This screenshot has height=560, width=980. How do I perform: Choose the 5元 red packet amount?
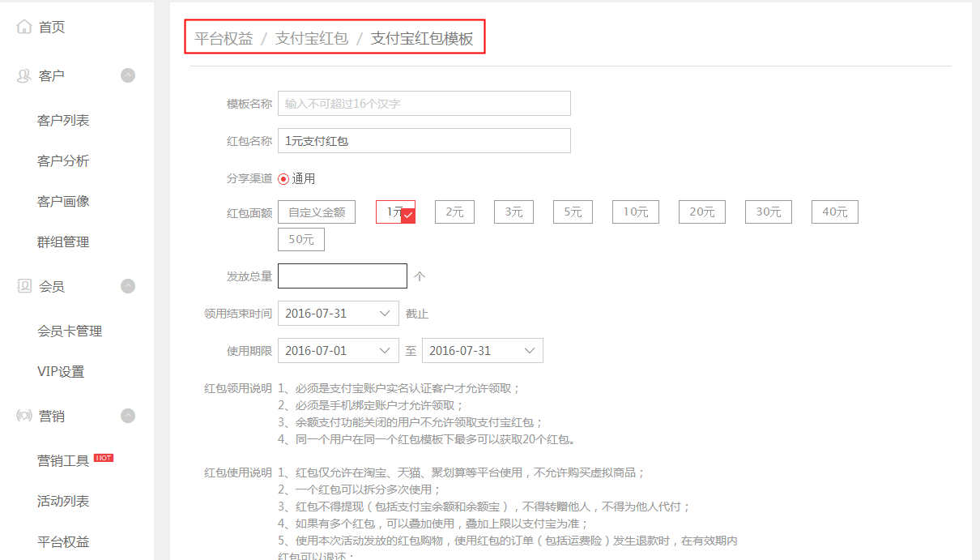pos(573,212)
